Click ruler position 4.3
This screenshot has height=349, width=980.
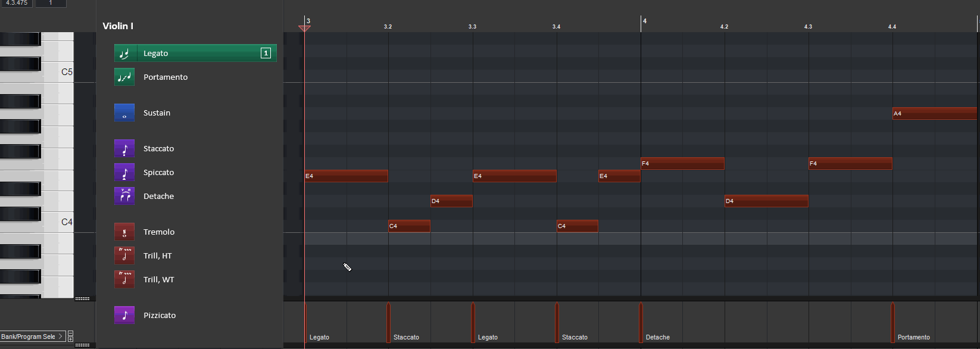click(808, 27)
